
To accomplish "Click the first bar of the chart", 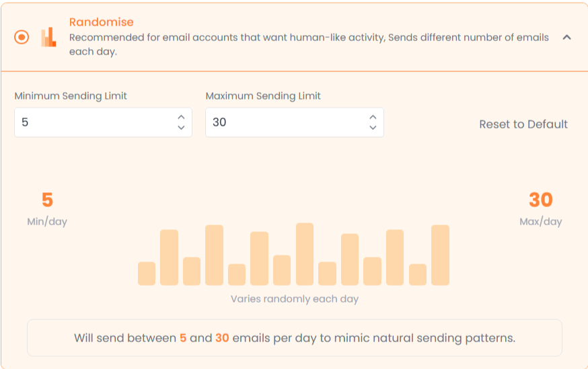I will click(147, 274).
